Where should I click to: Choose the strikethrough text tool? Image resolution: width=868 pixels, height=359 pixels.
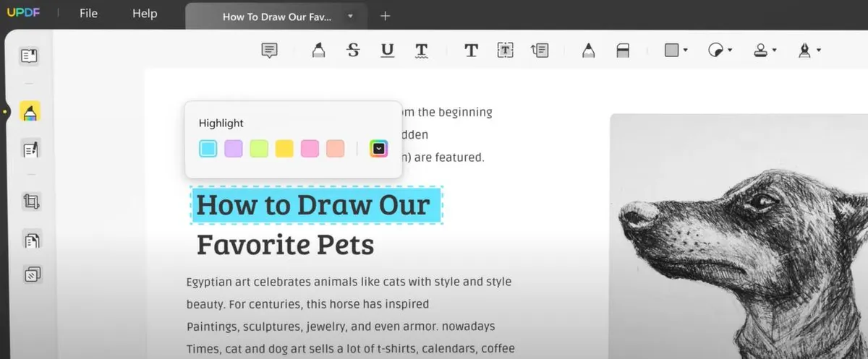[x=353, y=50]
